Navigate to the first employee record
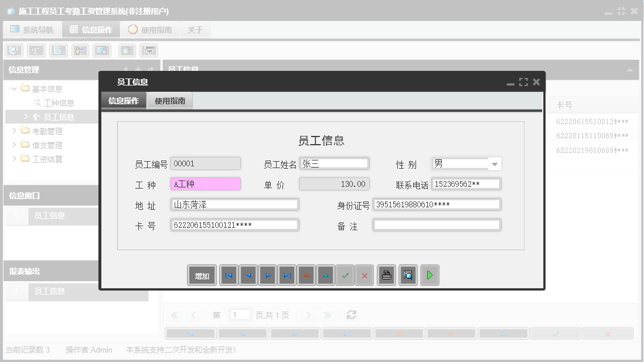The height and width of the screenshot is (362, 644). coord(229,275)
